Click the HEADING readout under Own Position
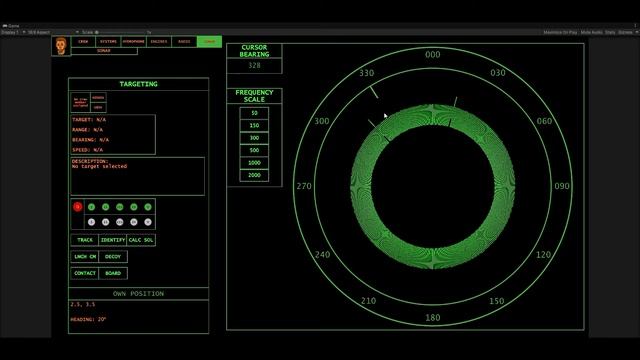 tap(88, 320)
